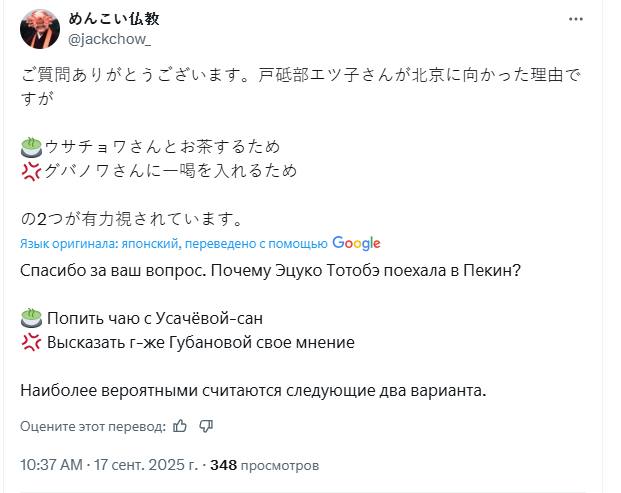Click the thumbs down translation rating icon
Viewport: 621px width, 493px height.
[x=206, y=426]
